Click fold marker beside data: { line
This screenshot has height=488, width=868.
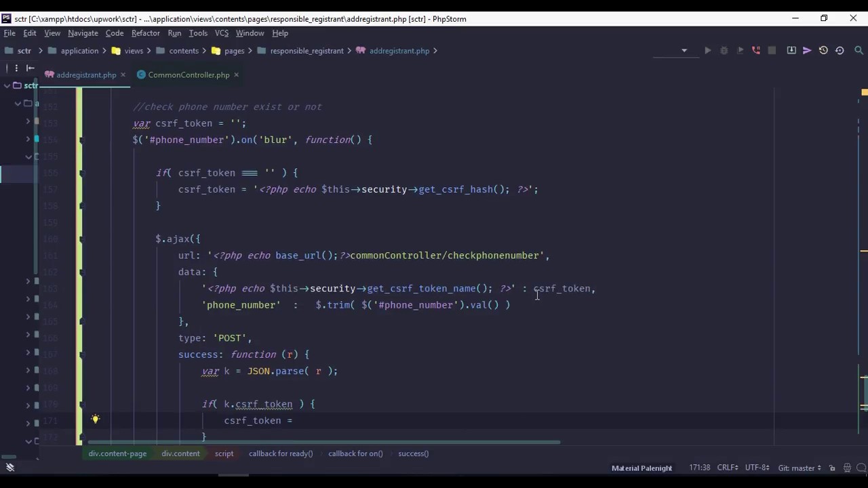[x=81, y=272]
